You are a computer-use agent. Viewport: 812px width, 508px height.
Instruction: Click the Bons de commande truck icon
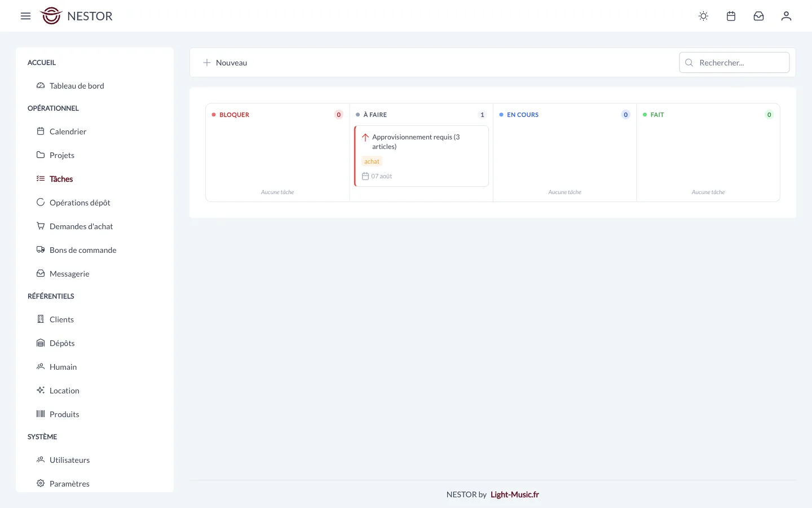pos(41,250)
